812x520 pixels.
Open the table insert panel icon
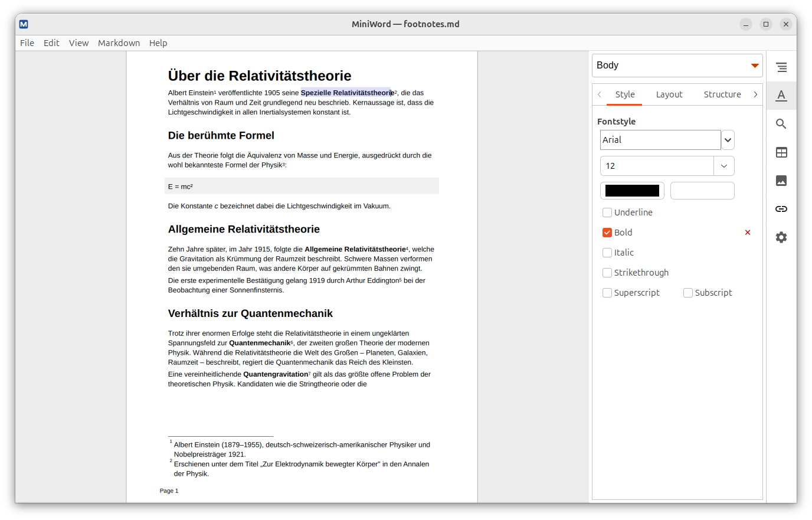(x=781, y=152)
